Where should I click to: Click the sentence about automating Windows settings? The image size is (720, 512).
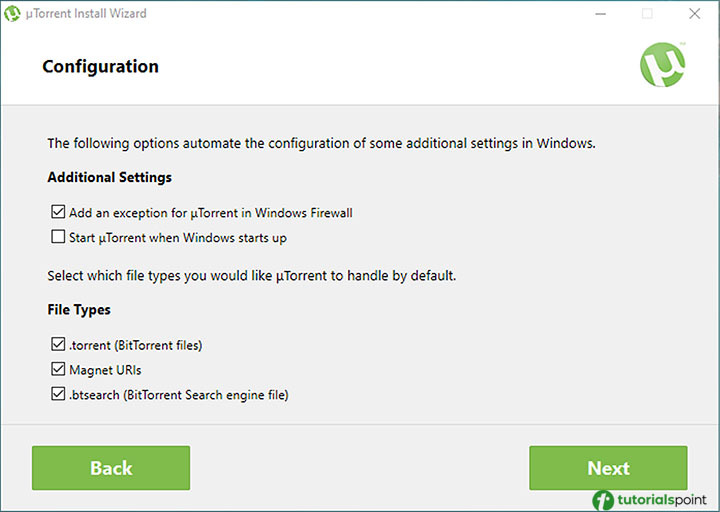click(321, 143)
